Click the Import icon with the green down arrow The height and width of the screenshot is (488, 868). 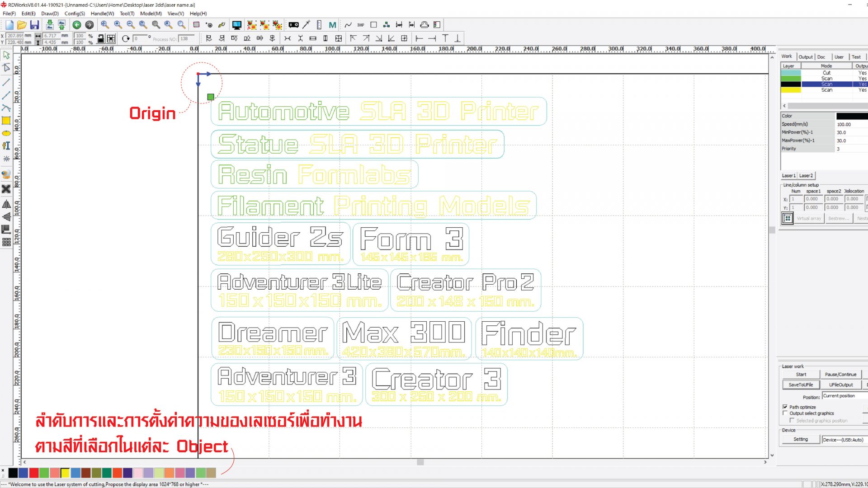tap(49, 25)
